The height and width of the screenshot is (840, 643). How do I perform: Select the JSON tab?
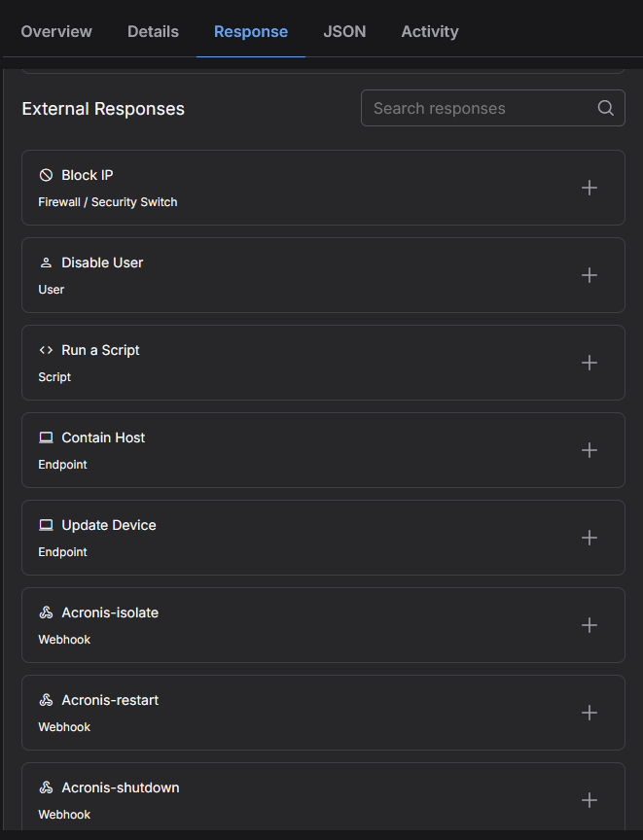pyautogui.click(x=344, y=32)
